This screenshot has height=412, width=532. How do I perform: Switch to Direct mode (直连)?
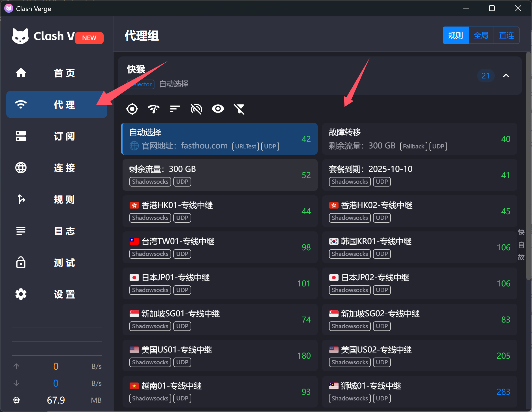pos(506,36)
